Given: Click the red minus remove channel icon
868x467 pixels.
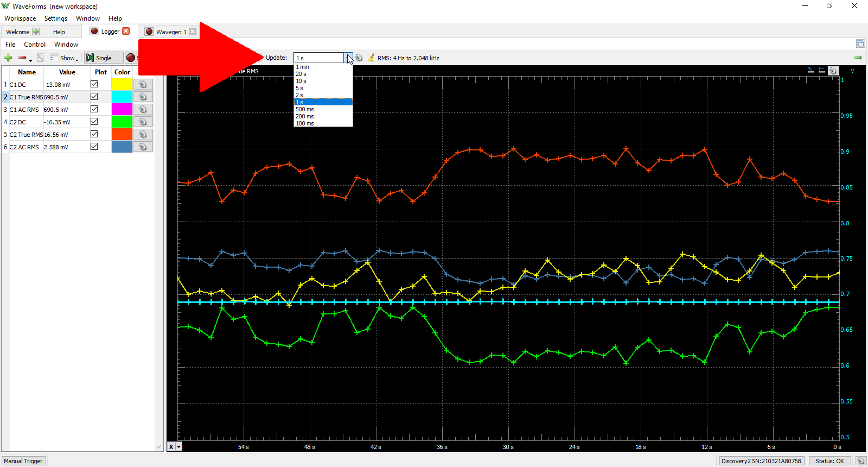Looking at the screenshot, I should pyautogui.click(x=22, y=58).
